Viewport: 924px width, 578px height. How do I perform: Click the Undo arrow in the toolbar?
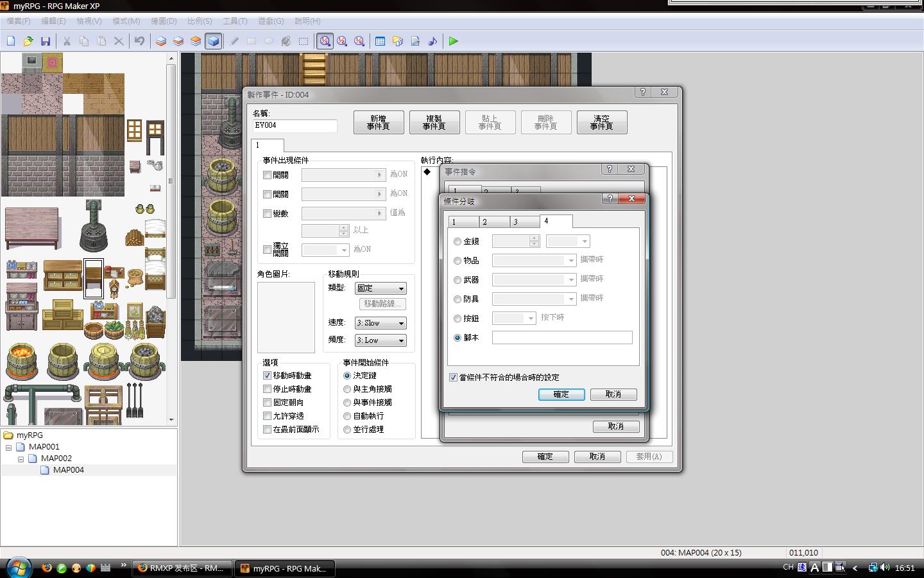[139, 41]
